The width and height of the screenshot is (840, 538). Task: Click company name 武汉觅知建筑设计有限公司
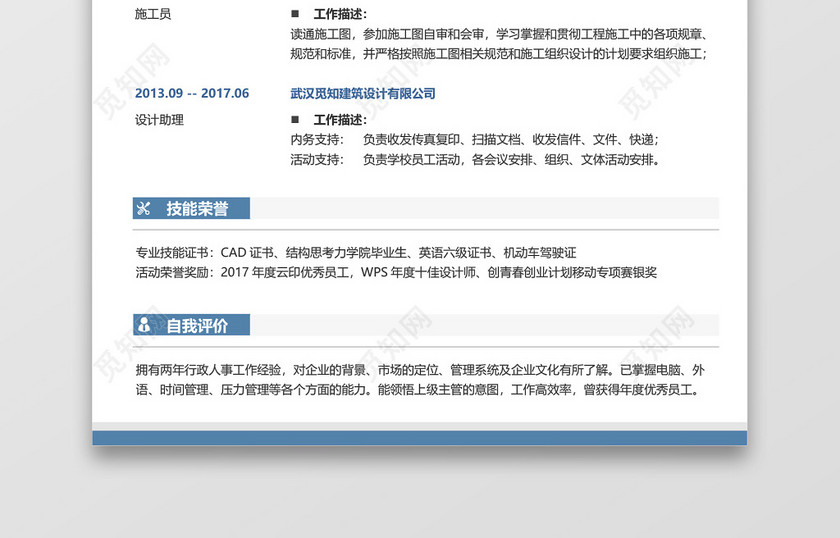coord(363,93)
